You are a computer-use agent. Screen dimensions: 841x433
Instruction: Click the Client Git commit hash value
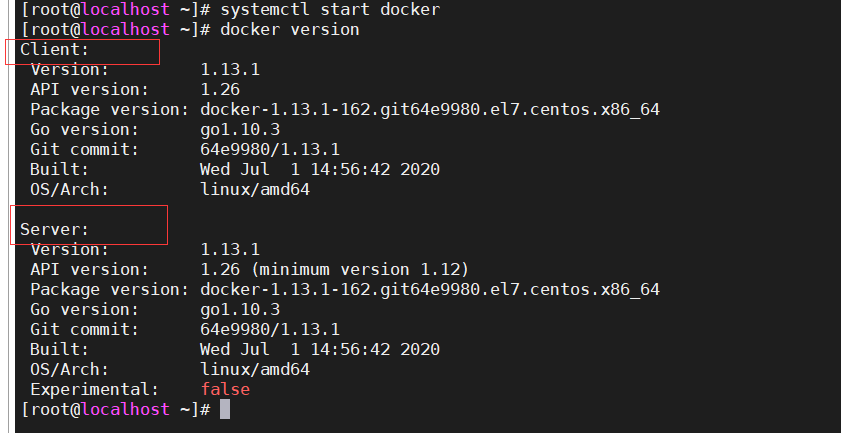coord(269,149)
